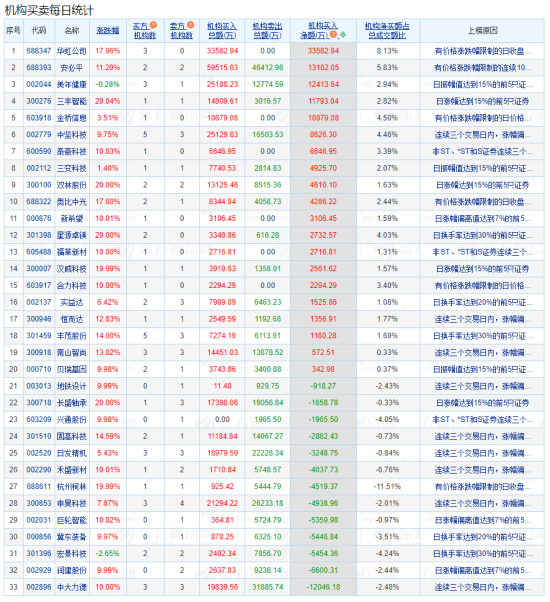The height and width of the screenshot is (602, 550).
Task: Open stock code 002044 link
Action: [x=39, y=84]
